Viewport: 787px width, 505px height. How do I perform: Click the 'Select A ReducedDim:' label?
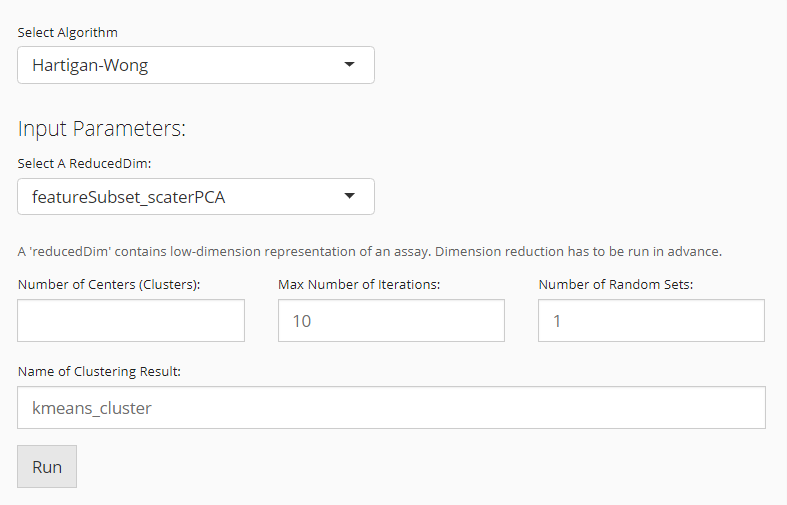[84, 164]
